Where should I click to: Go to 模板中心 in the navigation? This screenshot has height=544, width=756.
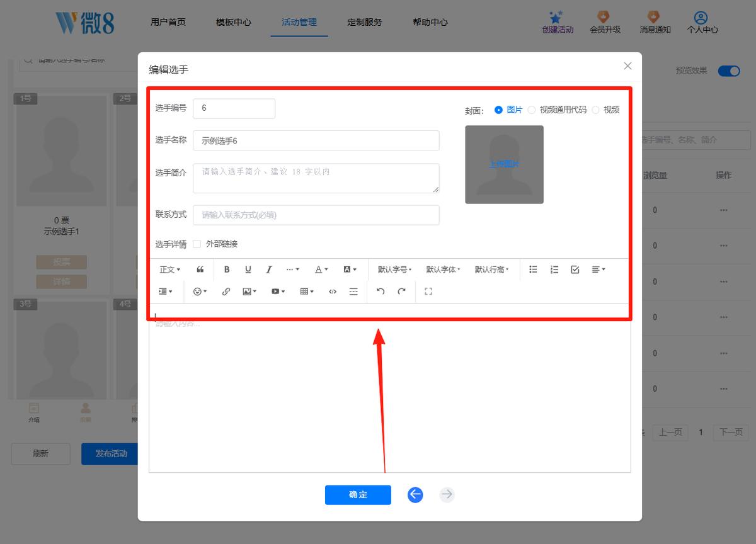coord(234,22)
